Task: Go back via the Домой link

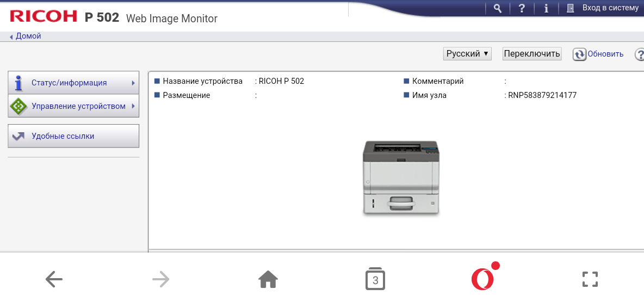Action: pos(28,36)
